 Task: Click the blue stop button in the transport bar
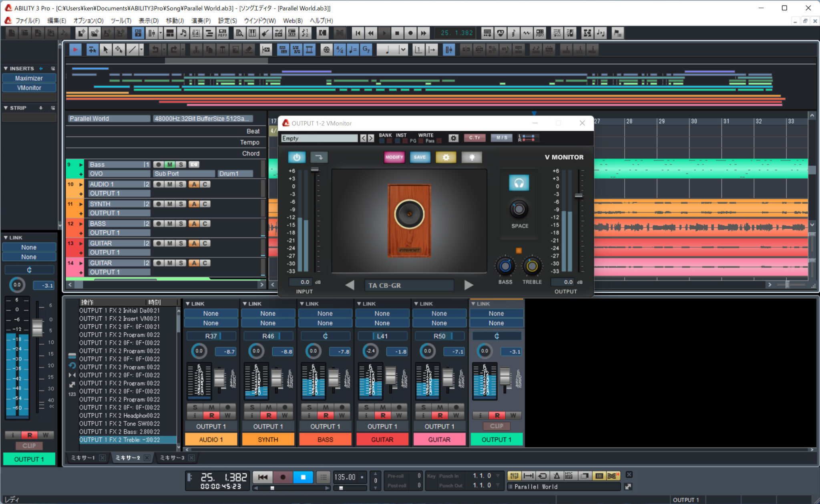coord(303,477)
